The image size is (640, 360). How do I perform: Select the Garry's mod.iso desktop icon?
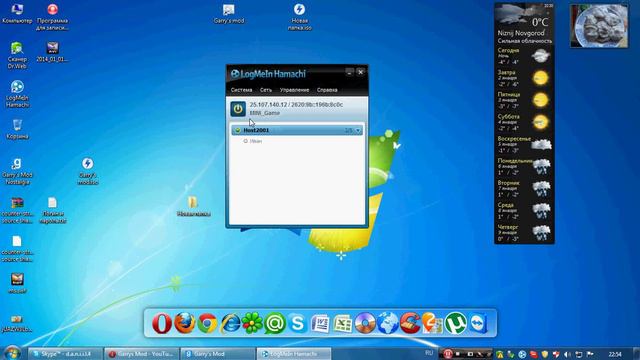coord(87,171)
